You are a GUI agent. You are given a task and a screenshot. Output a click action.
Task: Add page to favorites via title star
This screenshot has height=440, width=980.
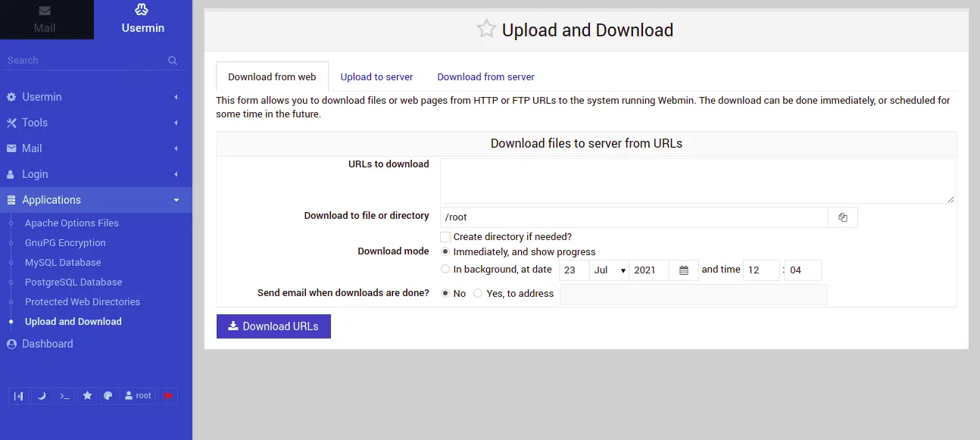coord(486,30)
